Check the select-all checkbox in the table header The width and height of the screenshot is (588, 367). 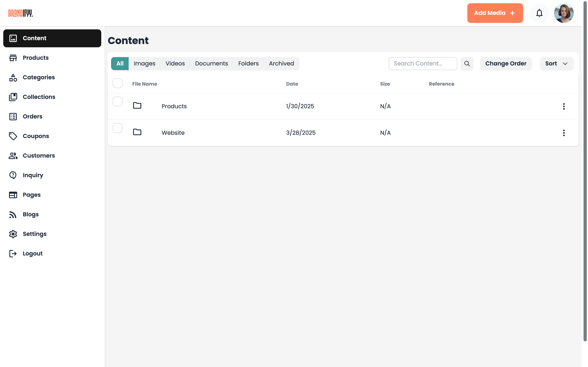(x=117, y=83)
